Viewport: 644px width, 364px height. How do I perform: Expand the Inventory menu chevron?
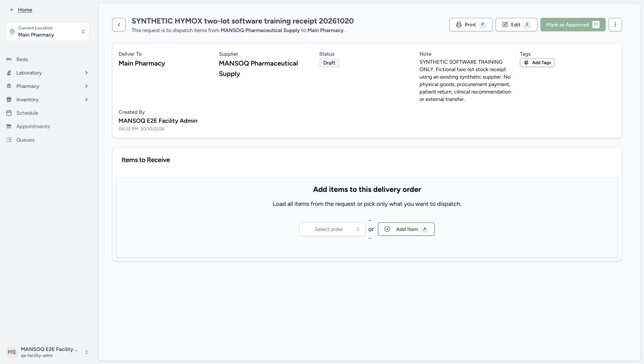click(x=86, y=99)
